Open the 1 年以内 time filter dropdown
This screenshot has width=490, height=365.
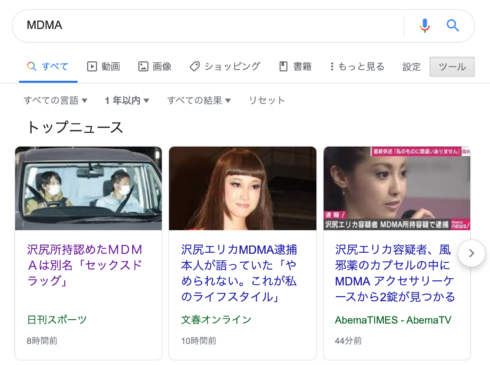(127, 100)
